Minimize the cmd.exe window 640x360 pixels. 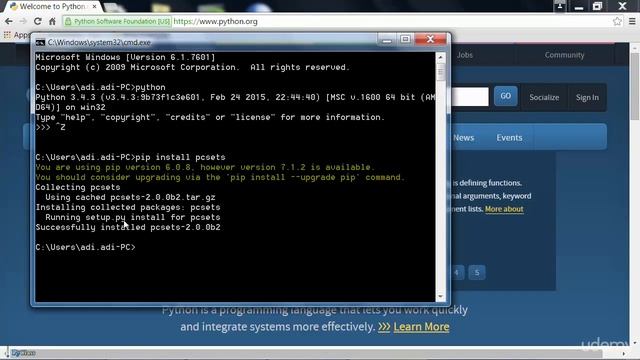click(387, 39)
